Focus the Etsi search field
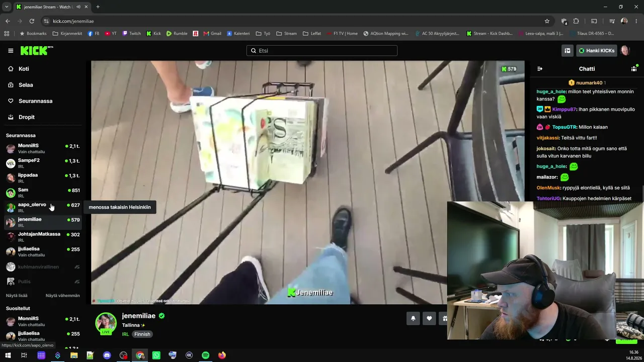The width and height of the screenshot is (644, 362). pyautogui.click(x=322, y=51)
